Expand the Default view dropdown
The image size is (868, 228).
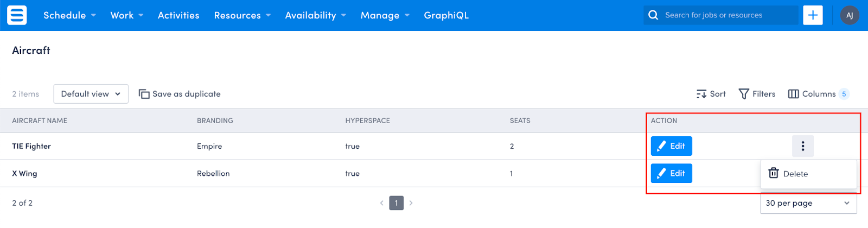pyautogui.click(x=91, y=94)
